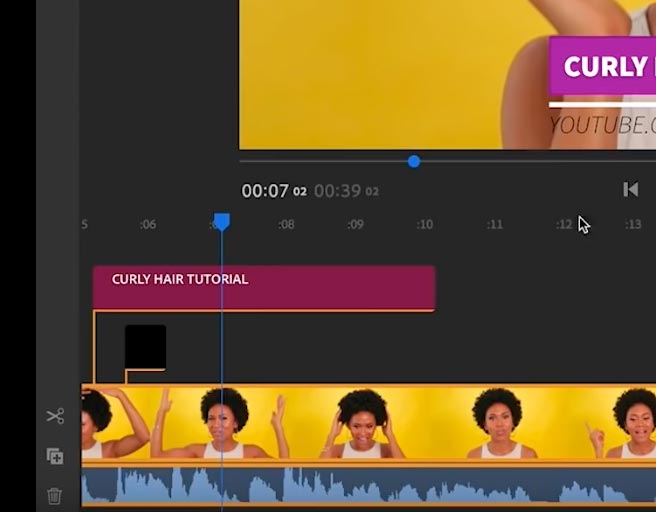The image size is (656, 512).
Task: Click the :08 mark on the ruler
Action: tap(286, 225)
